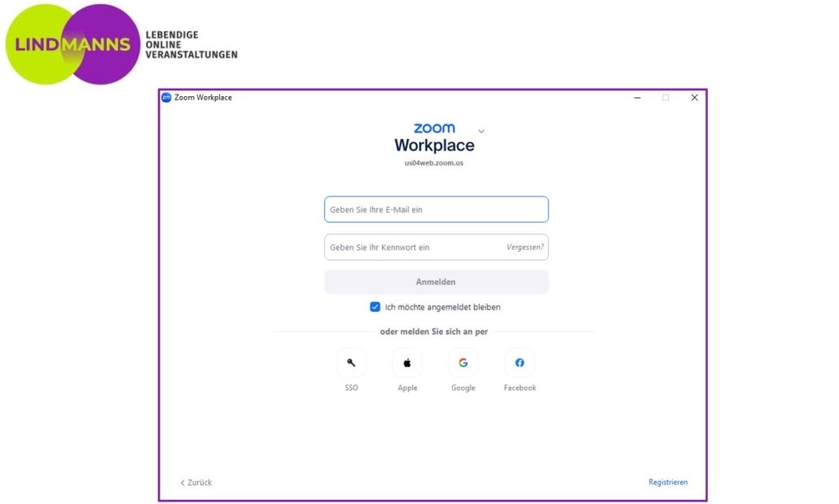Click the 'Apple' label text

(x=407, y=388)
